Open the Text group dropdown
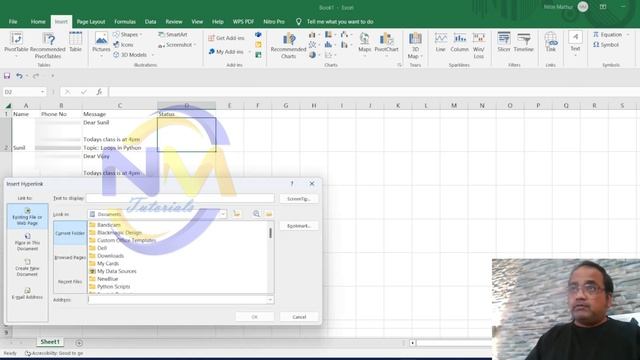Viewport: 640px width, 360px height. 575,43
